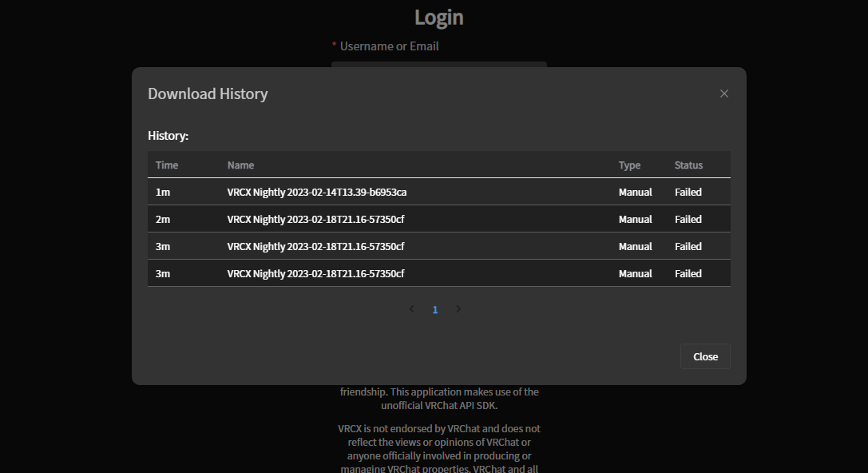Click the Status column header
868x473 pixels.
688,165
